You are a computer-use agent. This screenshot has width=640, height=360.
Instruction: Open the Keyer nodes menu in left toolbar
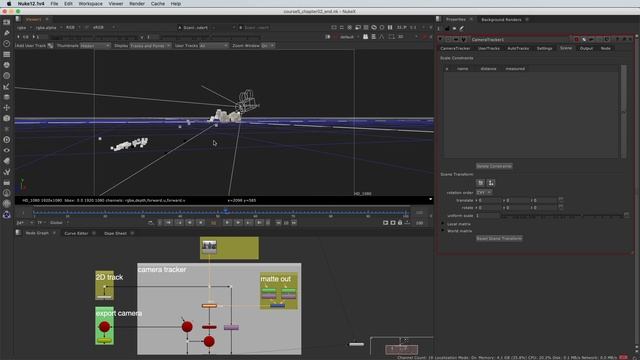click(7, 87)
